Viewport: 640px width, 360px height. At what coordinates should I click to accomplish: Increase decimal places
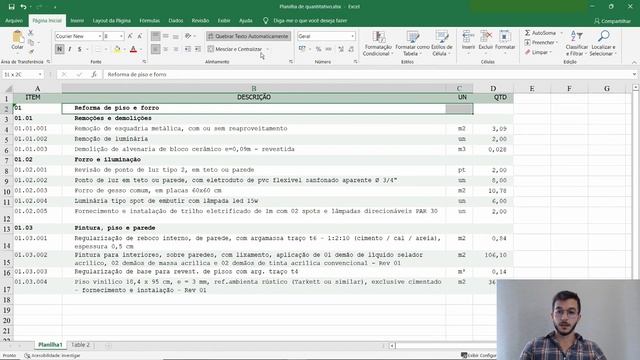click(x=341, y=49)
